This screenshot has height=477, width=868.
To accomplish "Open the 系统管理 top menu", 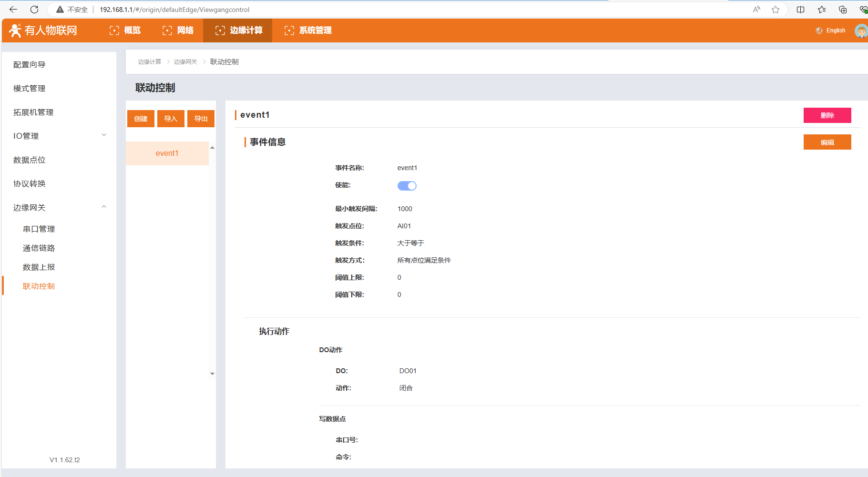I will pos(308,30).
